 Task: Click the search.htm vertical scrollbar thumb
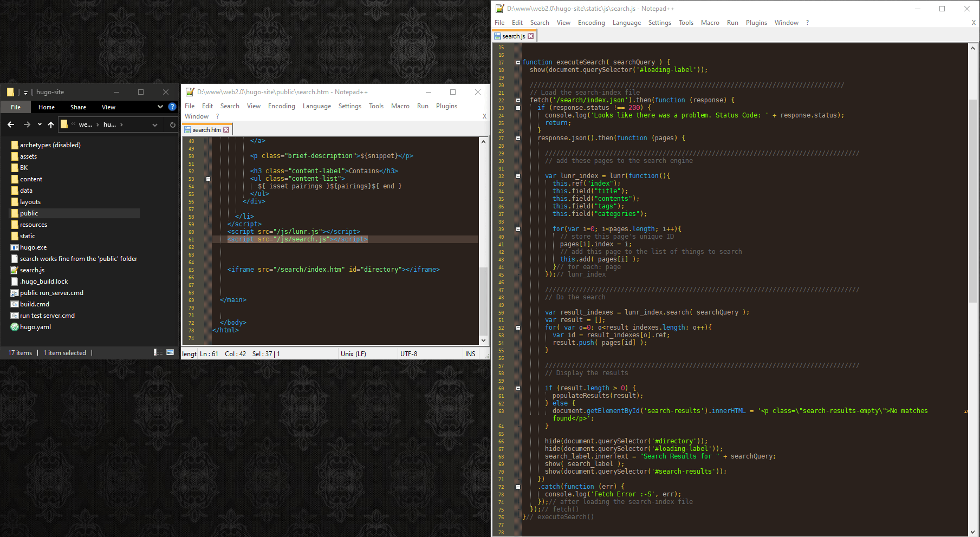point(483,300)
